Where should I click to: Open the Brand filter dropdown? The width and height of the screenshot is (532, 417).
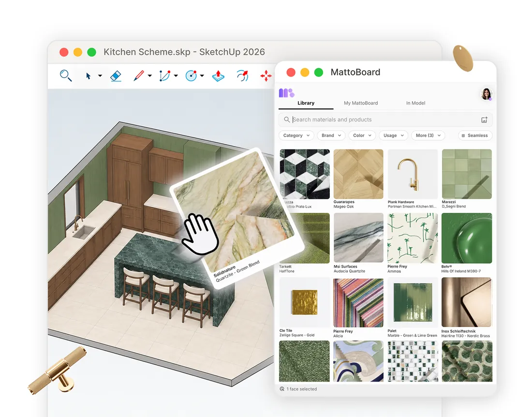pos(331,135)
